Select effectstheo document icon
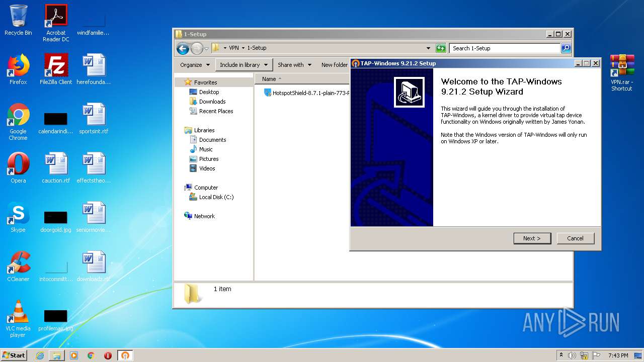 click(x=94, y=168)
